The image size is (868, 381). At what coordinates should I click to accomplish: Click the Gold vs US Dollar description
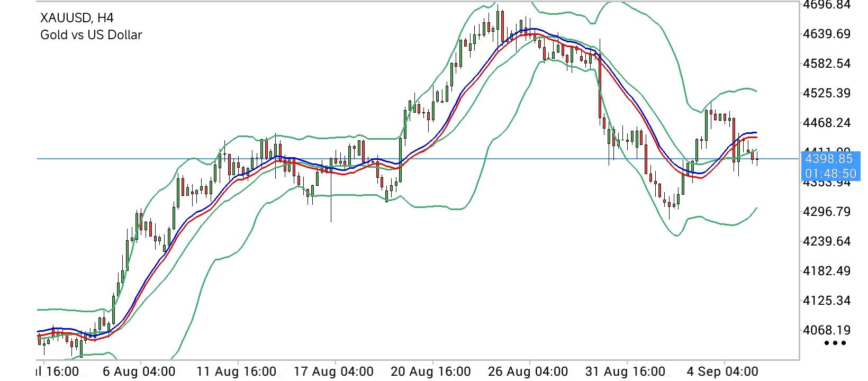(x=91, y=35)
